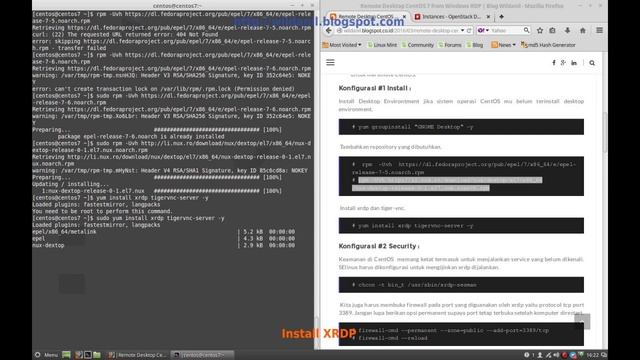
Task: Click the shield update icon in system tray
Action: [x=581, y=355]
